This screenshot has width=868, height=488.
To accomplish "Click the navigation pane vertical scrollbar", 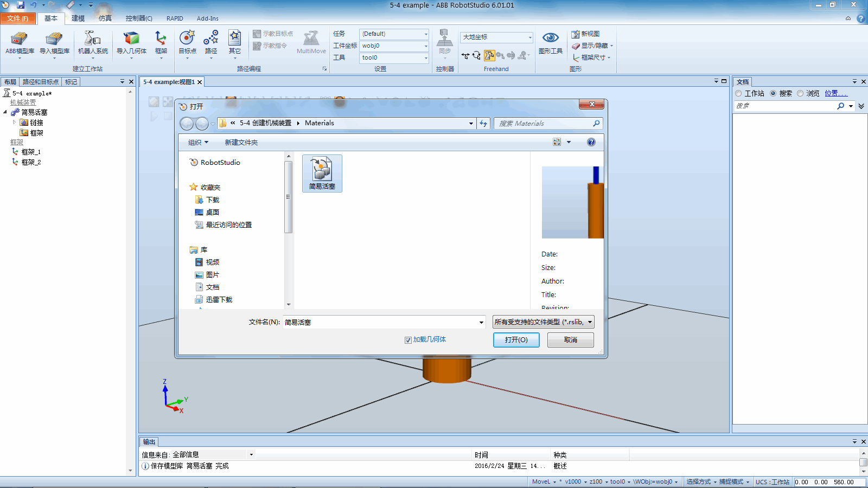I will click(x=289, y=197).
